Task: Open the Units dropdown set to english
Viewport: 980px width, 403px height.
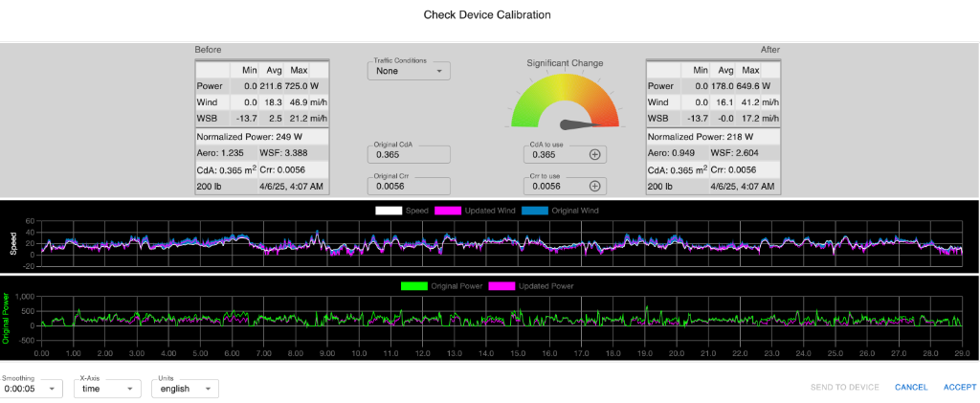Action: point(185,389)
